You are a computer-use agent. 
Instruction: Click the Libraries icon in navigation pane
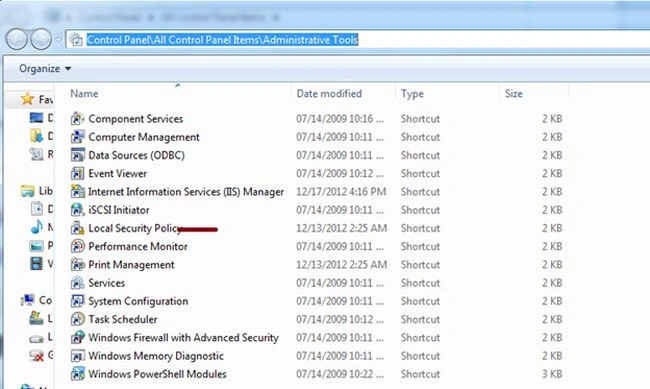point(28,191)
